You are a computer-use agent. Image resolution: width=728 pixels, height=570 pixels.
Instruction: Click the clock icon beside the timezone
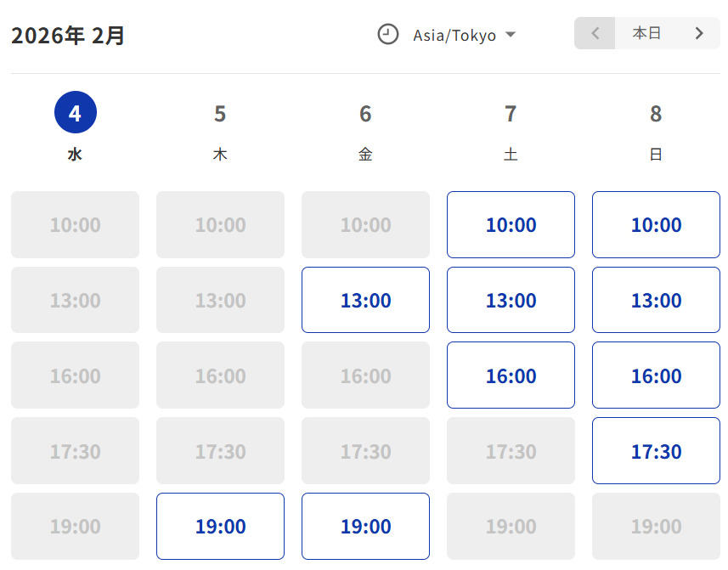pyautogui.click(x=388, y=35)
